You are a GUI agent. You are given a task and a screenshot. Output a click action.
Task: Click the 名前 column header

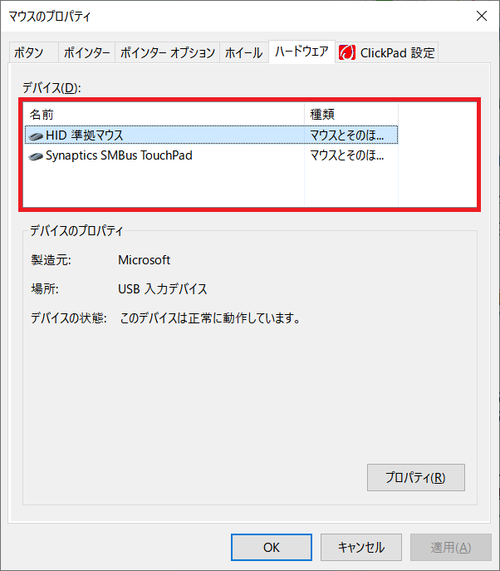pyautogui.click(x=164, y=114)
